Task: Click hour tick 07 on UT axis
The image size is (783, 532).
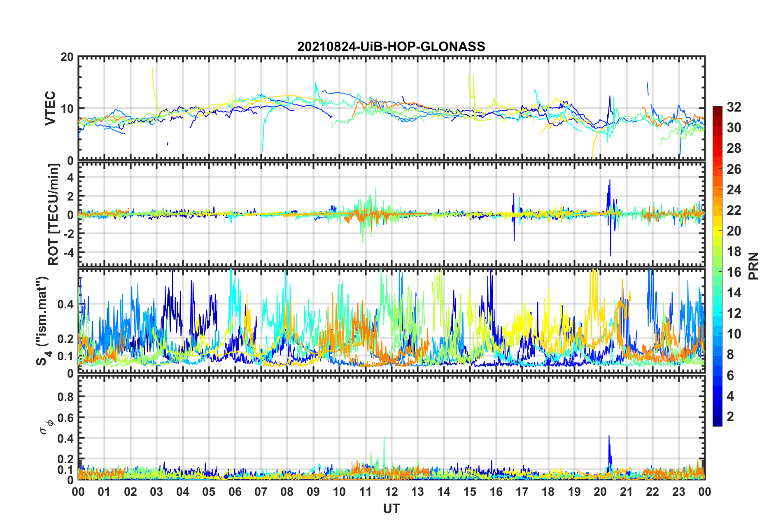Action: click(261, 492)
